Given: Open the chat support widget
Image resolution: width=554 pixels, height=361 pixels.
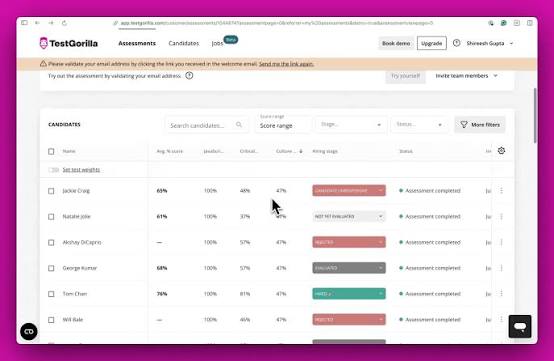Looking at the screenshot, I should coord(520,326).
